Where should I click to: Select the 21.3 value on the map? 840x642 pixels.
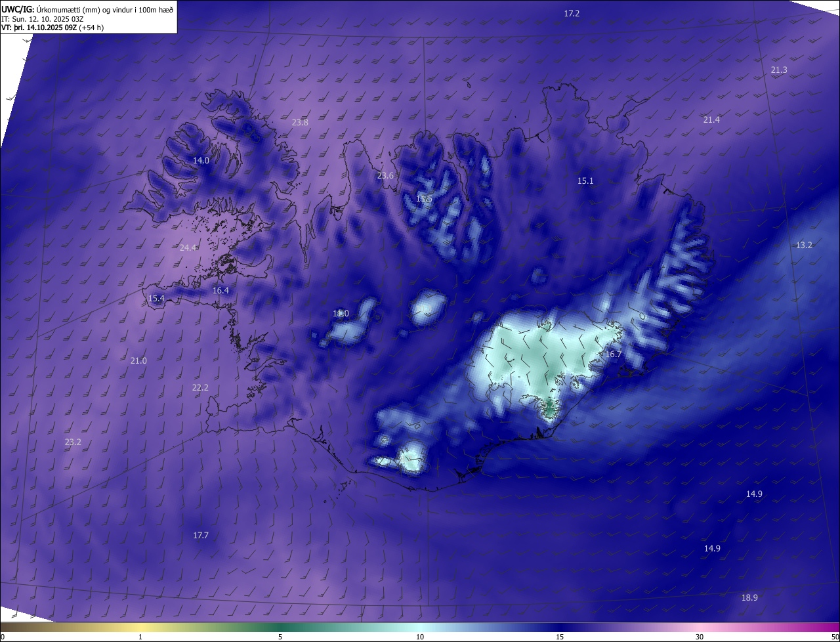(x=779, y=70)
